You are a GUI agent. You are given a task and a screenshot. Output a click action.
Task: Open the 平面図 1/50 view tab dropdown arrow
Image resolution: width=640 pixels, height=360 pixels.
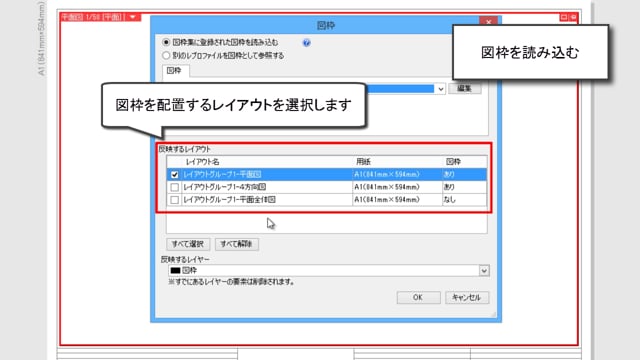coord(133,17)
